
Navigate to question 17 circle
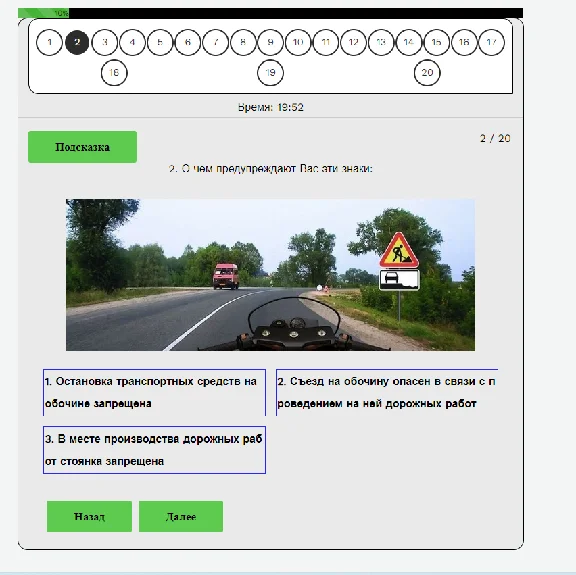point(492,42)
